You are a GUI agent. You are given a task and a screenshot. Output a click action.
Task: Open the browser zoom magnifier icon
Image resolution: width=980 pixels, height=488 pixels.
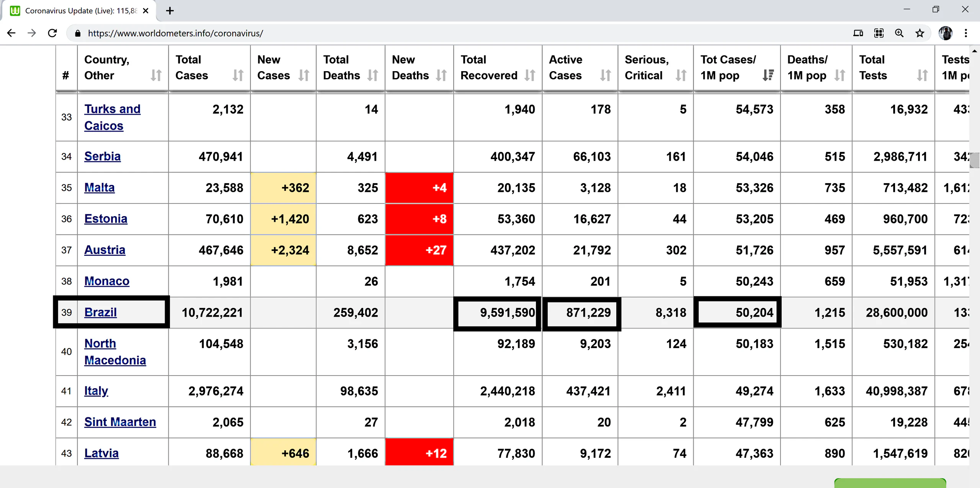[899, 33]
